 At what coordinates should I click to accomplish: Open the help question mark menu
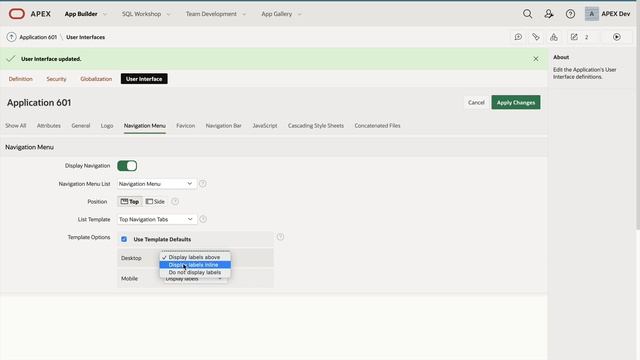click(570, 14)
